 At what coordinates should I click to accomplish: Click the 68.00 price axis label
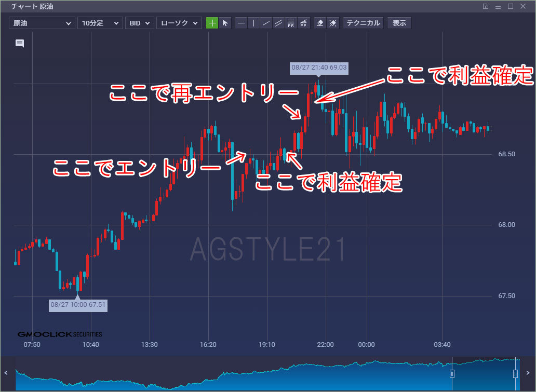pyautogui.click(x=506, y=225)
